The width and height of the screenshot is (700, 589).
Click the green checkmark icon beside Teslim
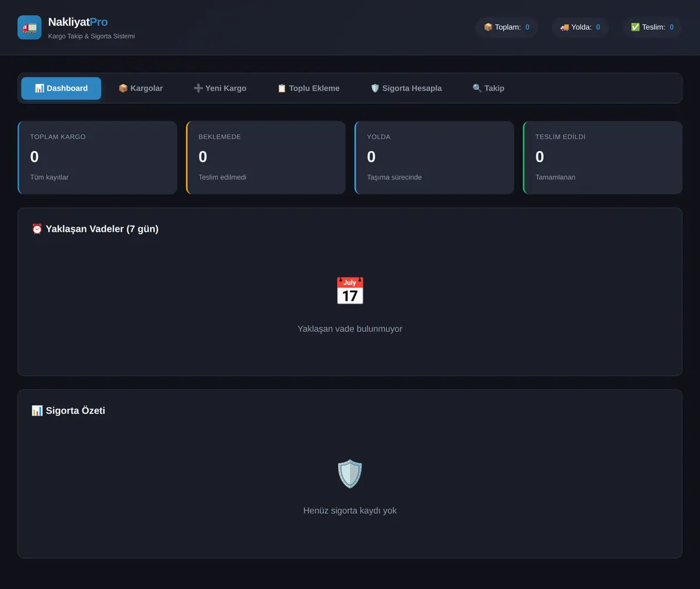click(x=635, y=27)
